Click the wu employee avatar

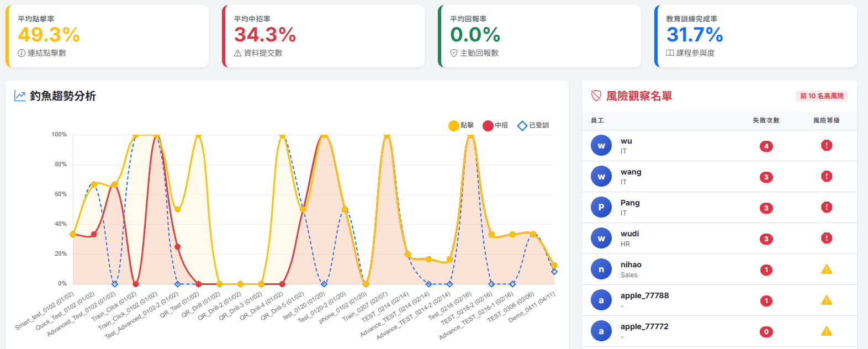(601, 146)
